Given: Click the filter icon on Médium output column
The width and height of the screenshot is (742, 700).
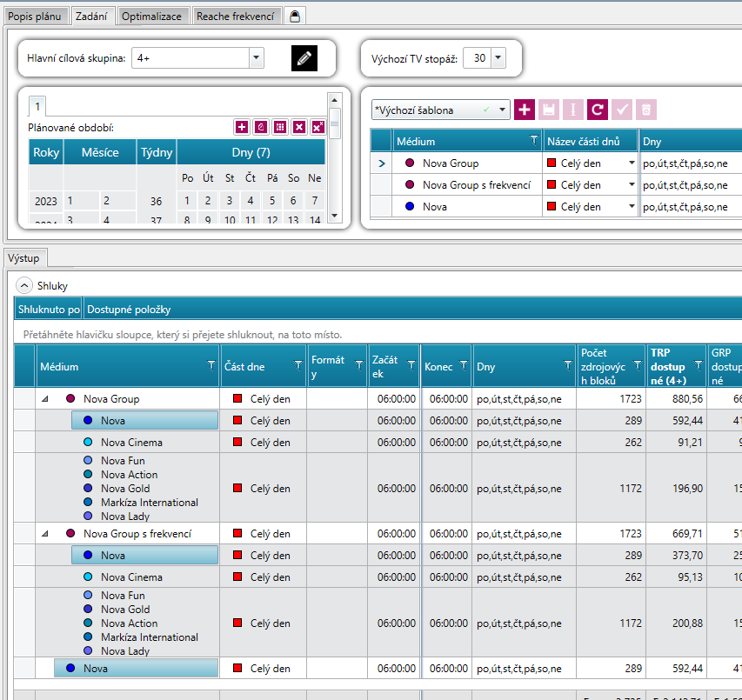Looking at the screenshot, I should [211, 366].
